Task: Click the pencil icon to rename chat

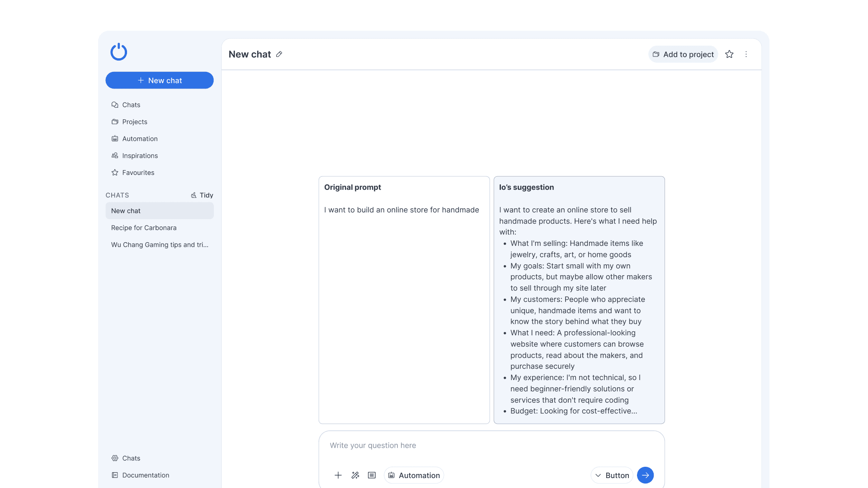Action: 279,54
